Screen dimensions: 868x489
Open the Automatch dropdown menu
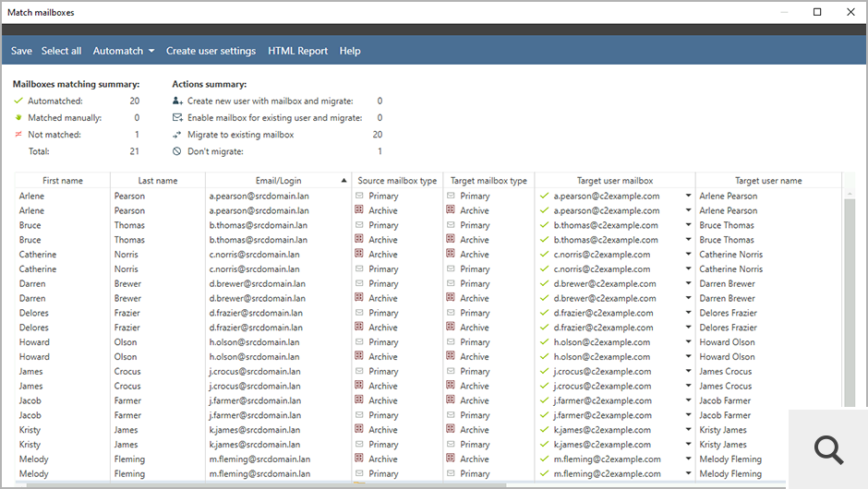coord(124,51)
